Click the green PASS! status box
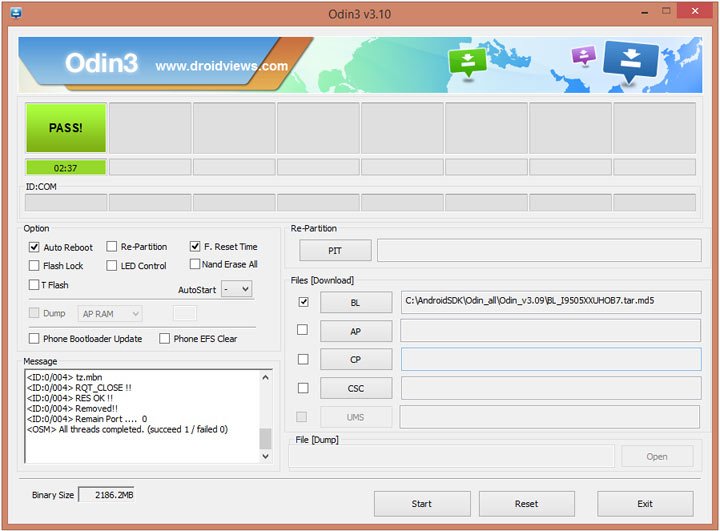Viewport: 720px width, 531px height. (x=66, y=128)
